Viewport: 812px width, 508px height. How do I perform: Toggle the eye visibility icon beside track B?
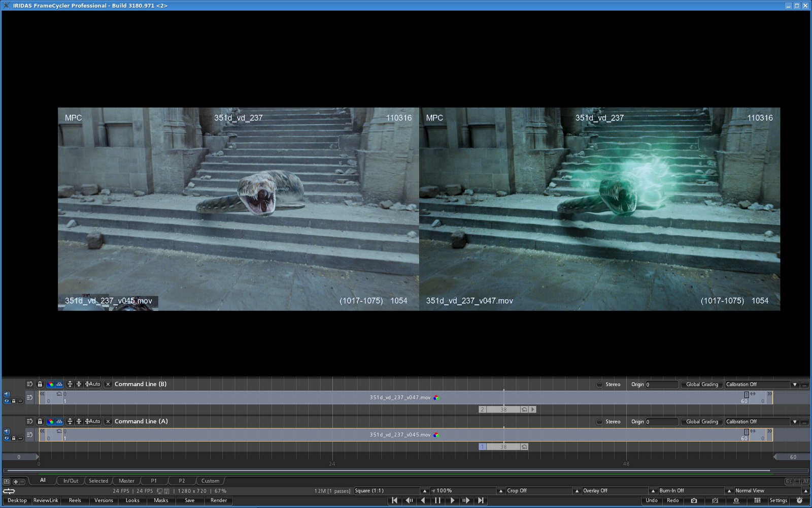pyautogui.click(x=7, y=400)
